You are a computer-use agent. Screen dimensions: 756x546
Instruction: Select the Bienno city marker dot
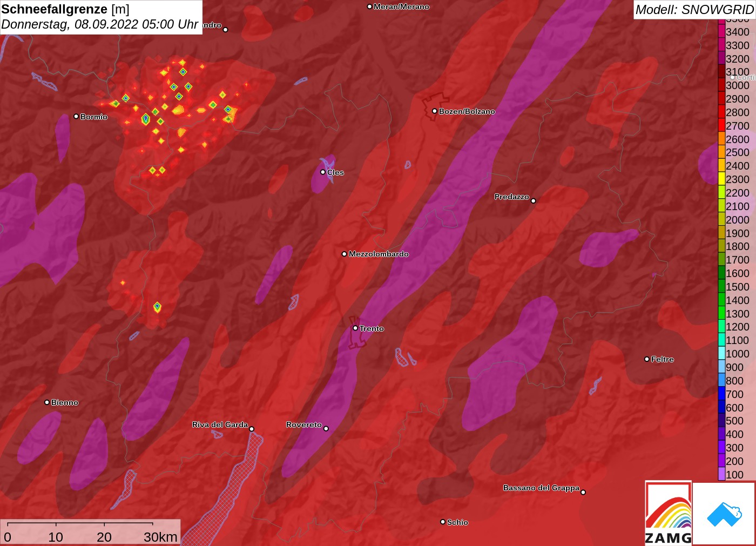pyautogui.click(x=47, y=402)
